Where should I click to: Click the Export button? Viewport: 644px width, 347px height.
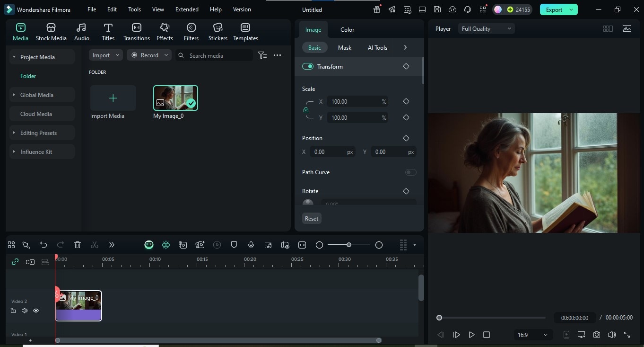tap(559, 9)
